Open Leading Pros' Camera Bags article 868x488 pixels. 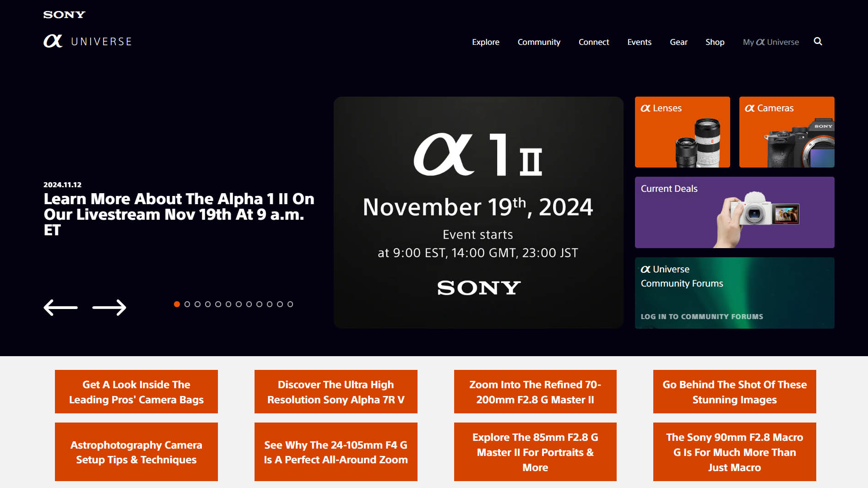[136, 392]
